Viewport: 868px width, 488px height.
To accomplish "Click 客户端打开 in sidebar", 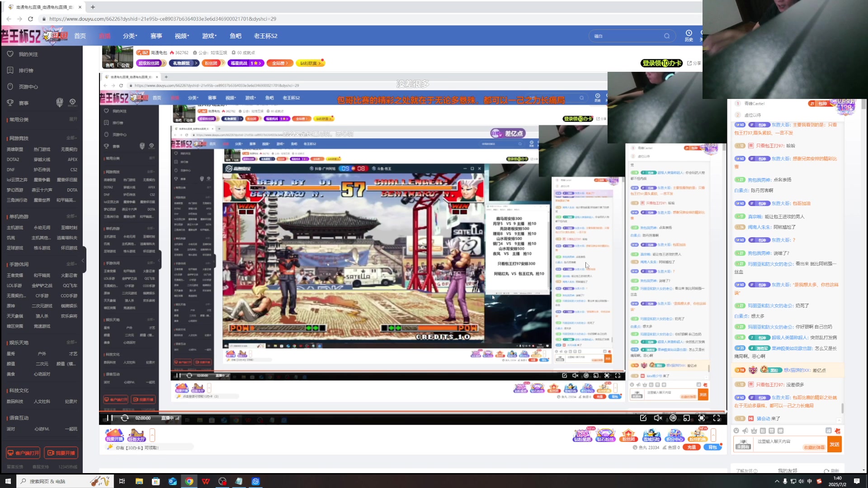I will [23, 453].
